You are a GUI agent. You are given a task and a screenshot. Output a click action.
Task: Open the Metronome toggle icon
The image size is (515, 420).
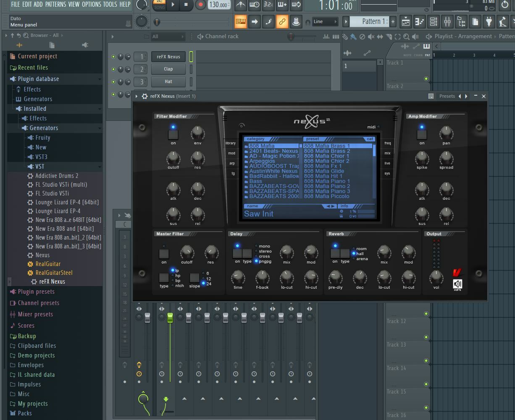coord(241,5)
